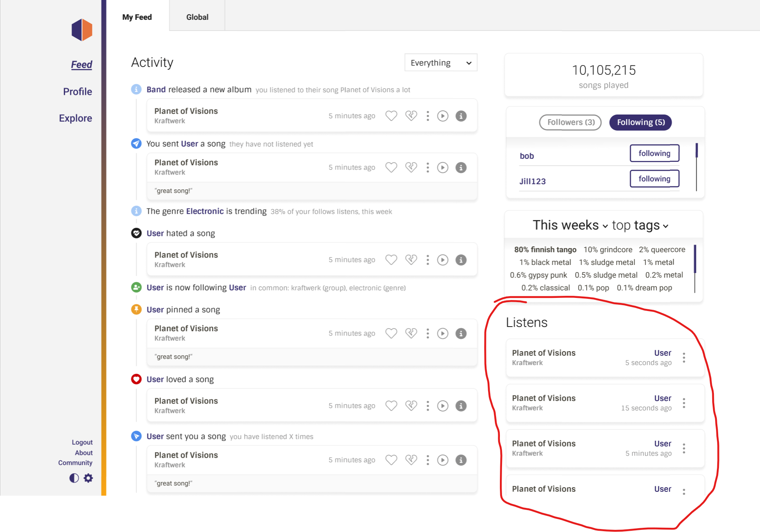The width and height of the screenshot is (760, 532).
Task: Open the Community link
Action: pyautogui.click(x=75, y=463)
